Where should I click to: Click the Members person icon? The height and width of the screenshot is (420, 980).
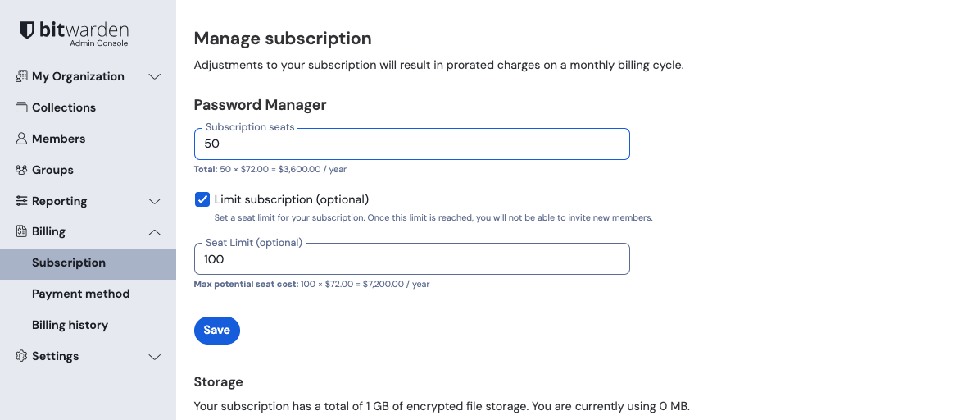tap(21, 139)
